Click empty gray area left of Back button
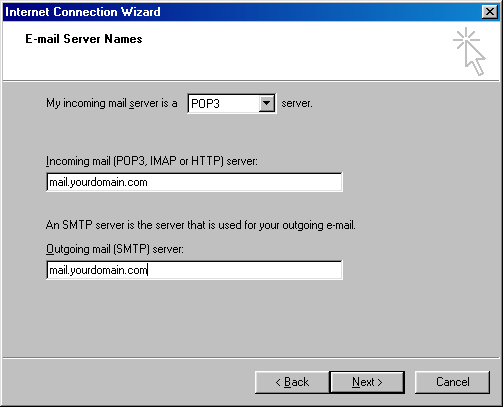Image resolution: width=503 pixels, height=407 pixels. click(x=128, y=382)
